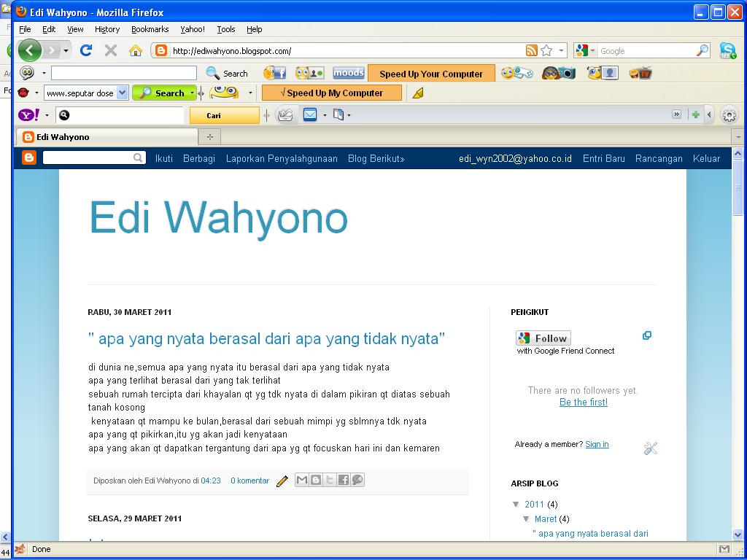Click the 04:23 post timestamp link
This screenshot has width=747, height=560.
pos(211,481)
